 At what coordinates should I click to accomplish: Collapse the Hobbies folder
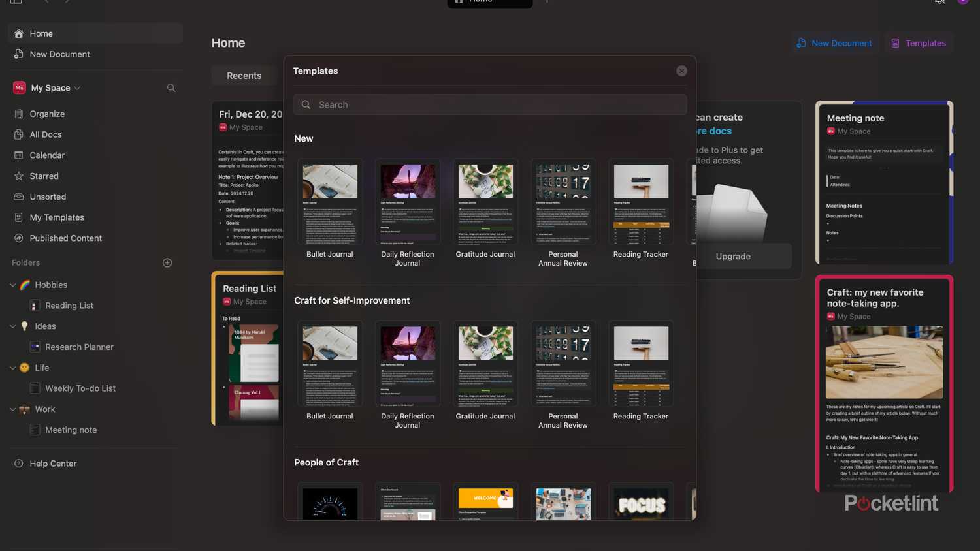pyautogui.click(x=13, y=285)
